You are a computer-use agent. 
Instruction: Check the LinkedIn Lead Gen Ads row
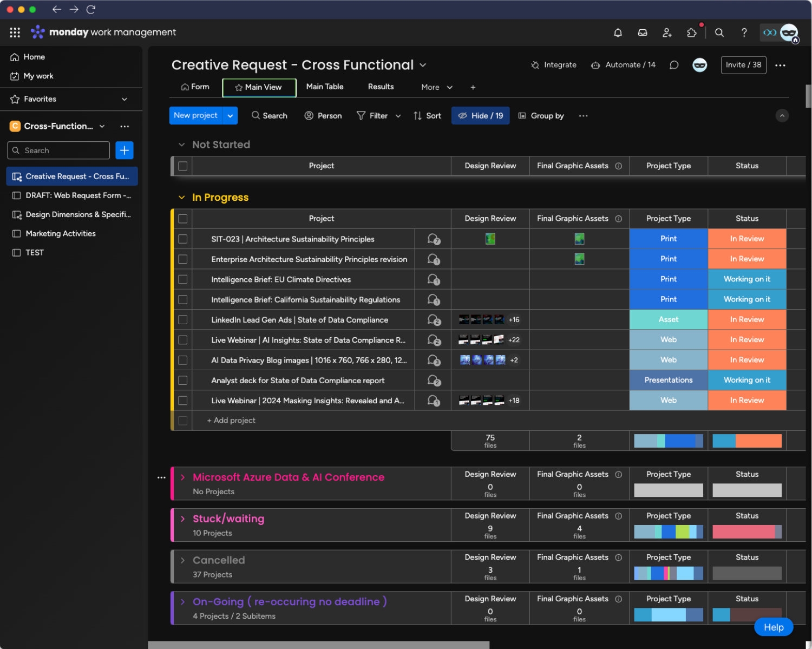point(183,320)
